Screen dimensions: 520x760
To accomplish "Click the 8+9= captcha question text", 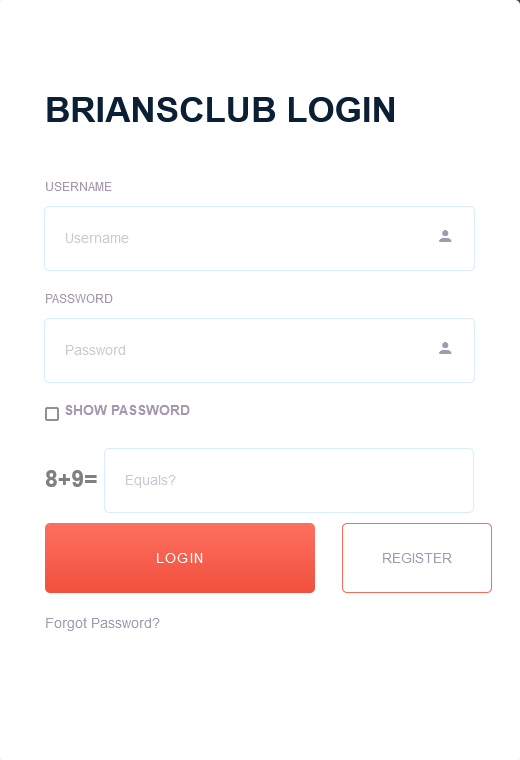I will (71, 479).
